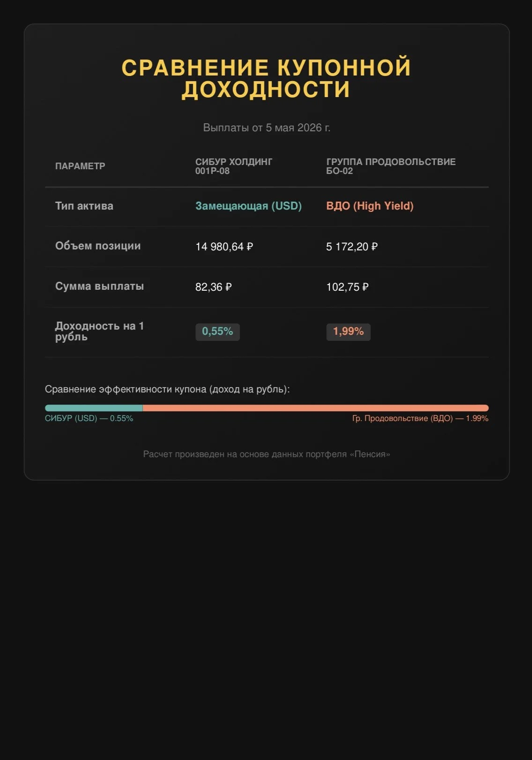
Task: Click the «Сибур Холдинг 001Р-08» column header
Action: click(x=233, y=166)
